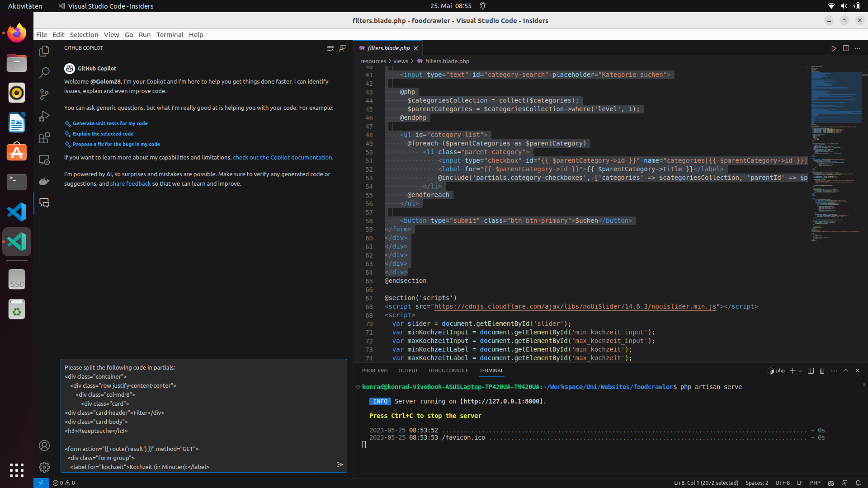This screenshot has height=488, width=868.
Task: Open the Search view
Action: click(x=44, y=72)
